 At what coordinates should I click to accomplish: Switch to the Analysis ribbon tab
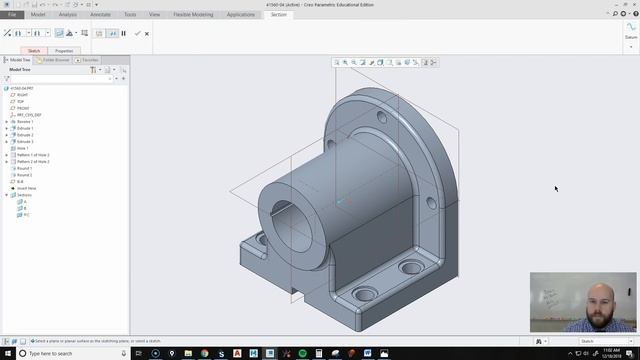click(x=68, y=15)
